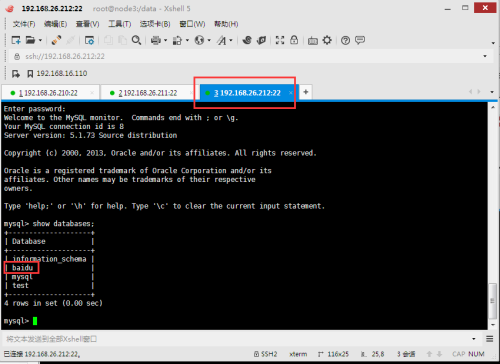Click the 116x25 terminal size status

tap(333, 354)
